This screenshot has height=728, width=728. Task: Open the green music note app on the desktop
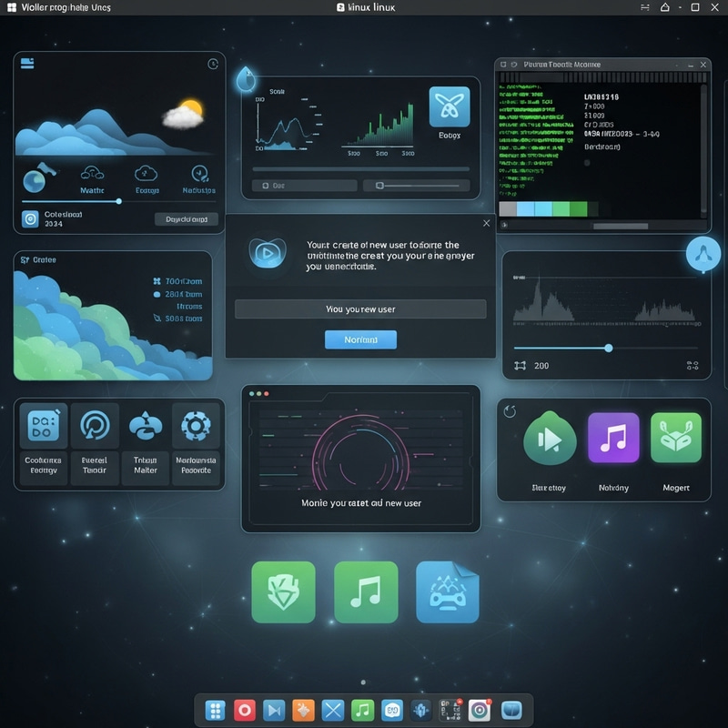pos(364,591)
